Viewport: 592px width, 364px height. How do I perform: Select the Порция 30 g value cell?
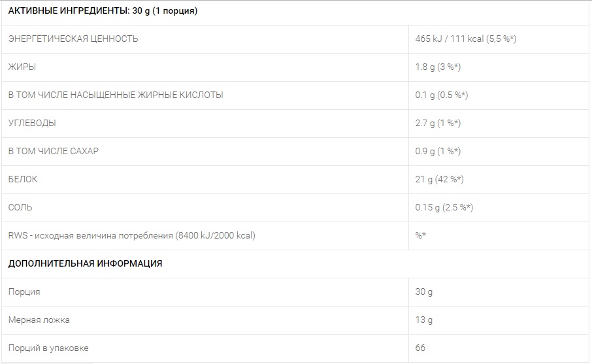(x=500, y=292)
